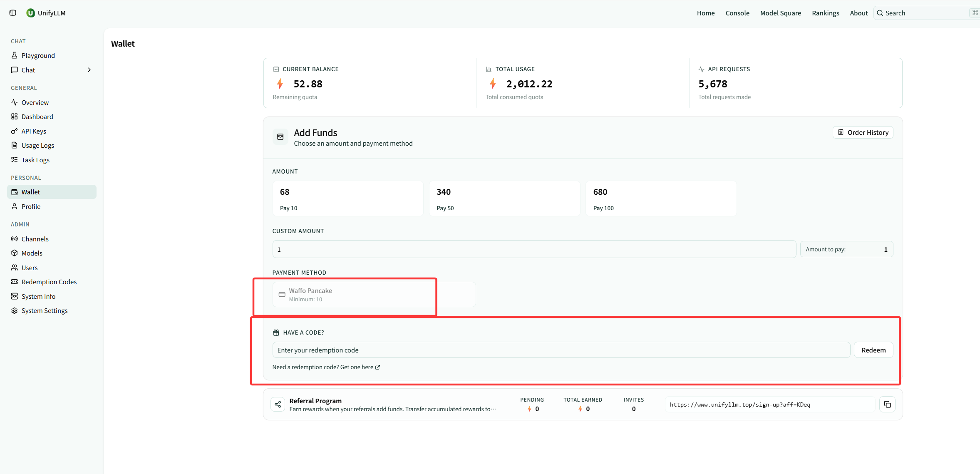Click the balance value 52.88
The width and height of the screenshot is (980, 474).
308,84
